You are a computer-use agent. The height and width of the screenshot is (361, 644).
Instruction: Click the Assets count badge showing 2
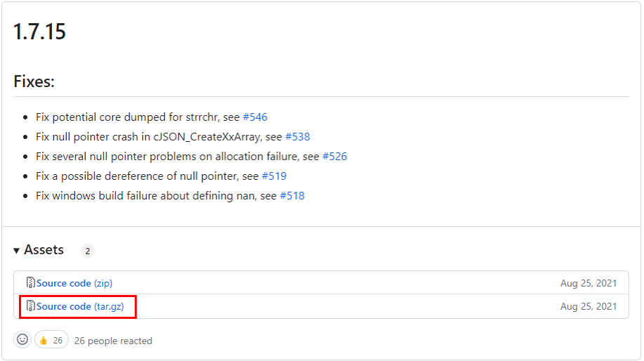point(88,251)
